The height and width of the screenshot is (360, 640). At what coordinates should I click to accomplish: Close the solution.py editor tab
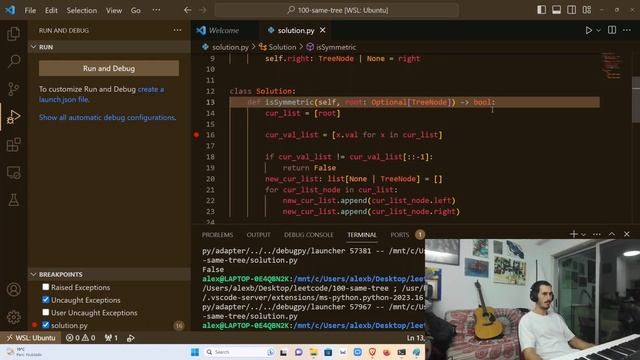[x=322, y=30]
